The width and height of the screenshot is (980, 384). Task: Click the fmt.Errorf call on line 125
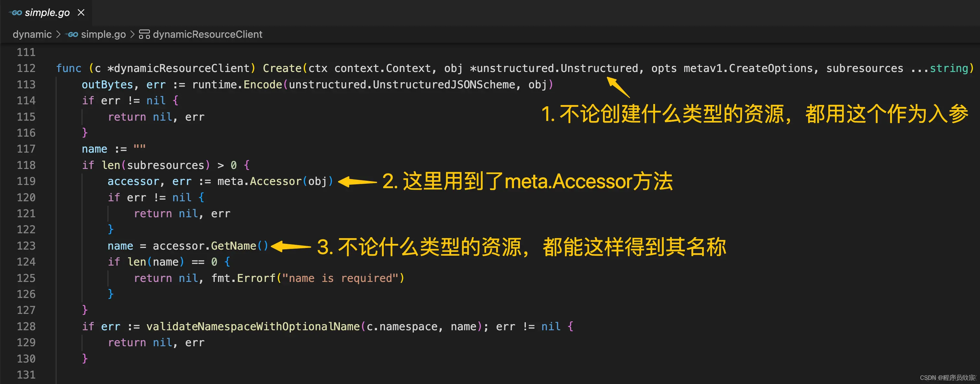(243, 278)
